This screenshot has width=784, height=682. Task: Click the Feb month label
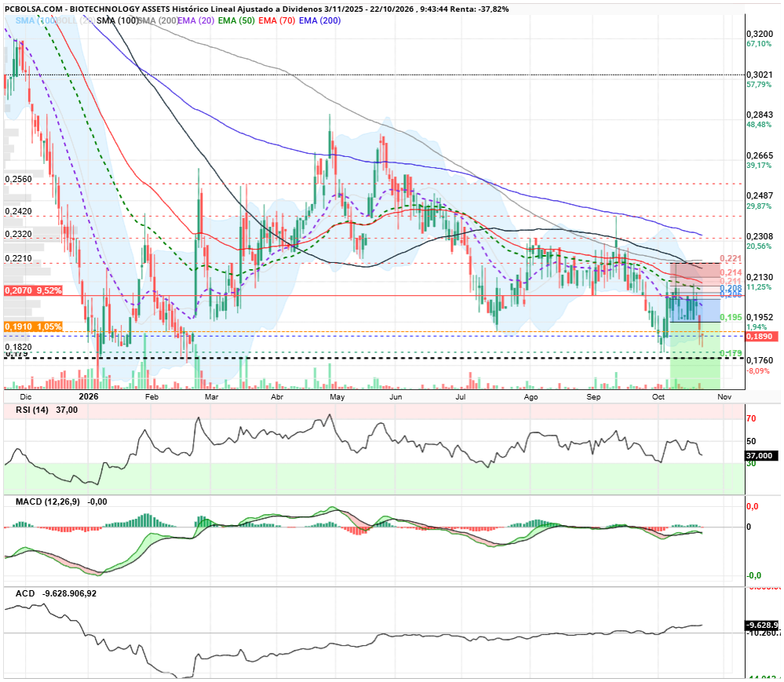pyautogui.click(x=151, y=397)
